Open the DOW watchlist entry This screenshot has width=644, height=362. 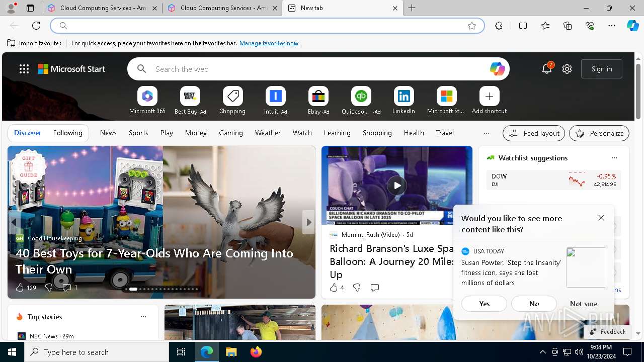(553, 180)
